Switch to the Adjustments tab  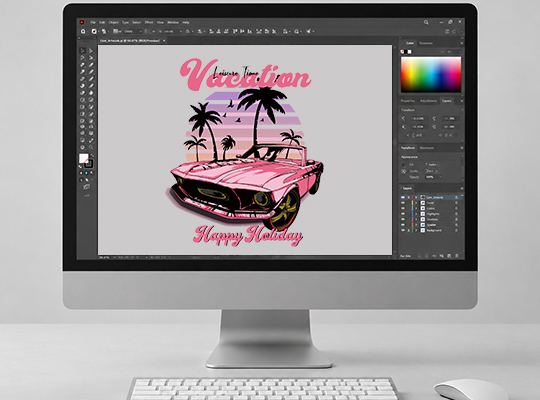click(x=428, y=101)
